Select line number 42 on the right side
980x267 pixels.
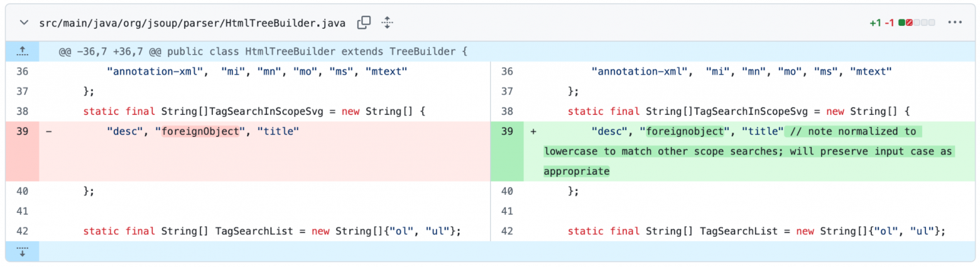pos(507,231)
